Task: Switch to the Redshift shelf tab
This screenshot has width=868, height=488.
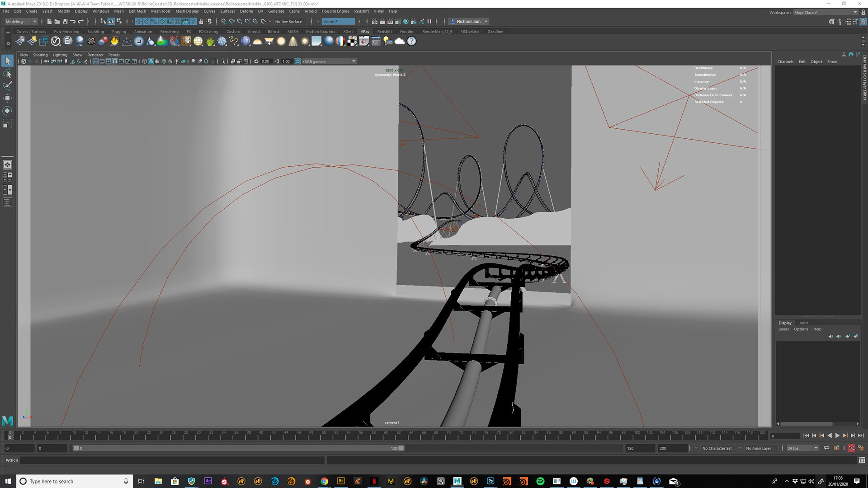Action: pyautogui.click(x=384, y=32)
